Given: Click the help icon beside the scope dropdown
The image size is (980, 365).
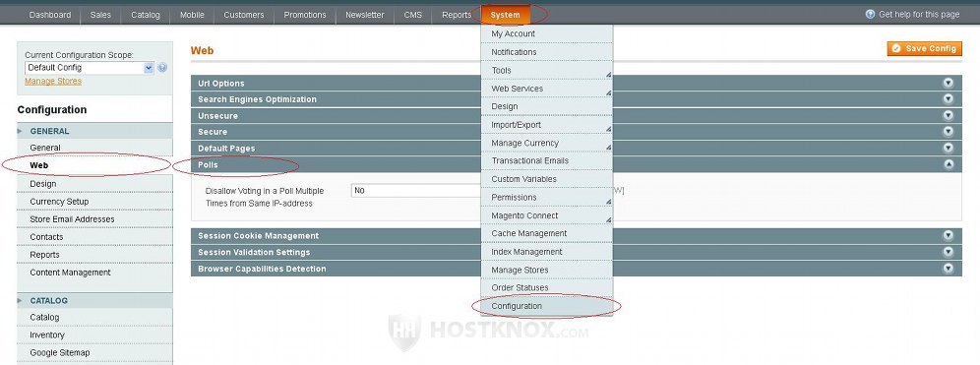Looking at the screenshot, I should [x=162, y=68].
